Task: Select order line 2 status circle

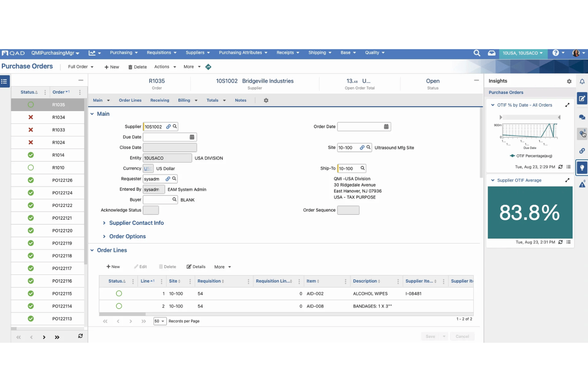Action: (x=119, y=306)
